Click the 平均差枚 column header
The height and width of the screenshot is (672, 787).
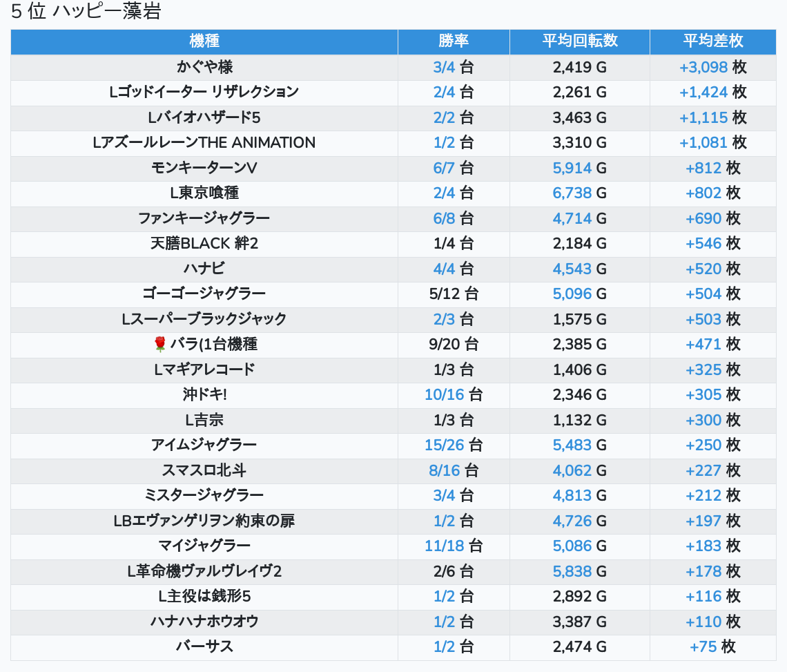pos(712,41)
